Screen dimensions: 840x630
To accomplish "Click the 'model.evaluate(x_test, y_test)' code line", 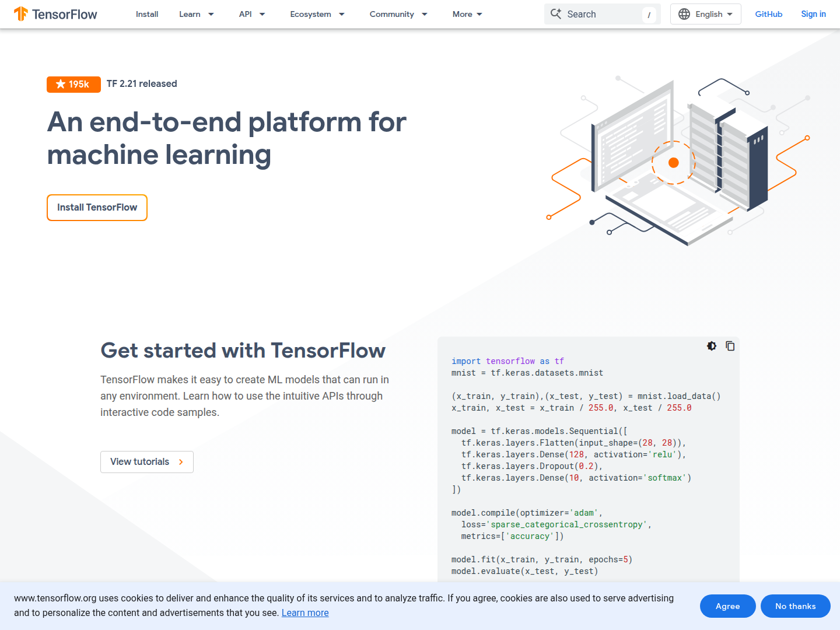I will [524, 571].
